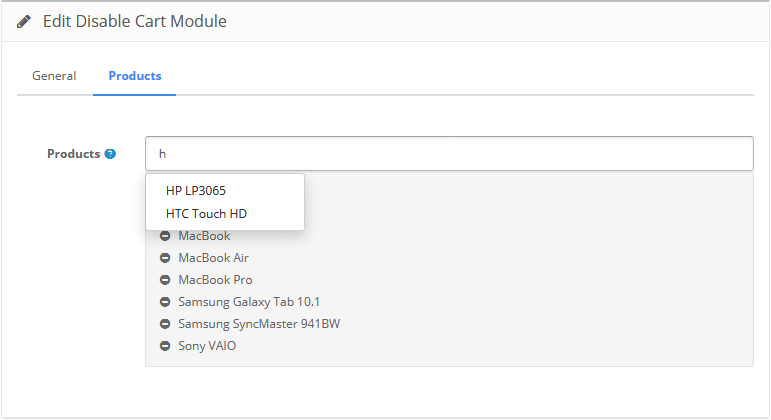Select the Products tab
This screenshot has height=420, width=771.
point(135,76)
